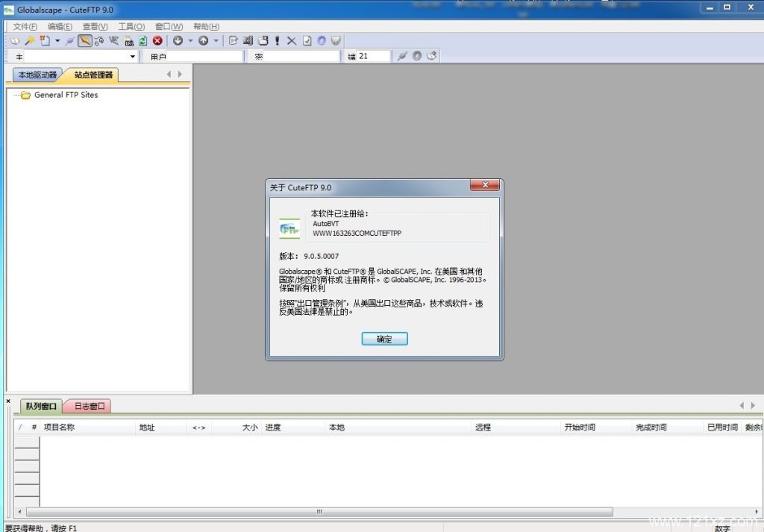The height and width of the screenshot is (532, 764).
Task: Click the registered name AutoBVT
Action: tap(325, 224)
